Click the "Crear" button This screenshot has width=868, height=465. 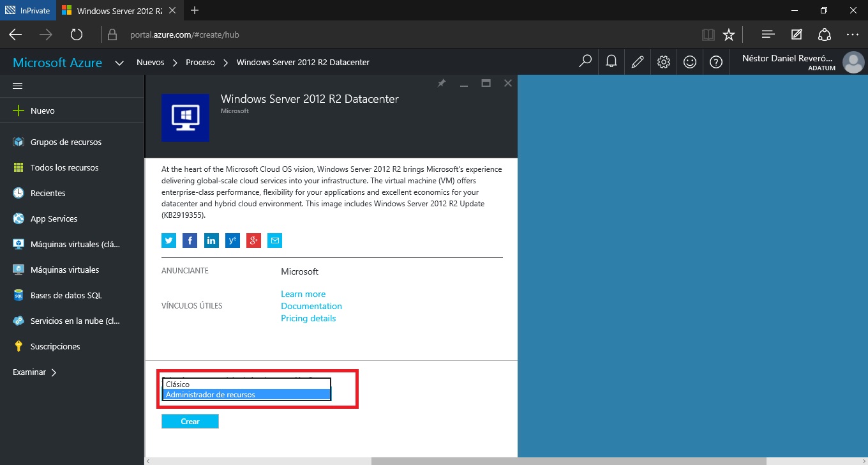tap(190, 422)
